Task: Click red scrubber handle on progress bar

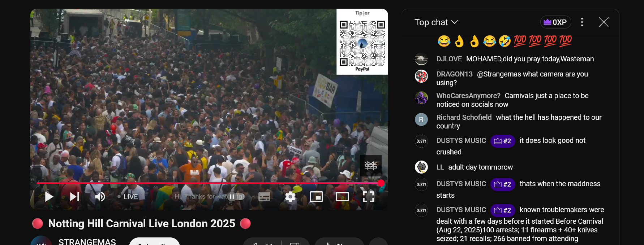Action: (381, 183)
